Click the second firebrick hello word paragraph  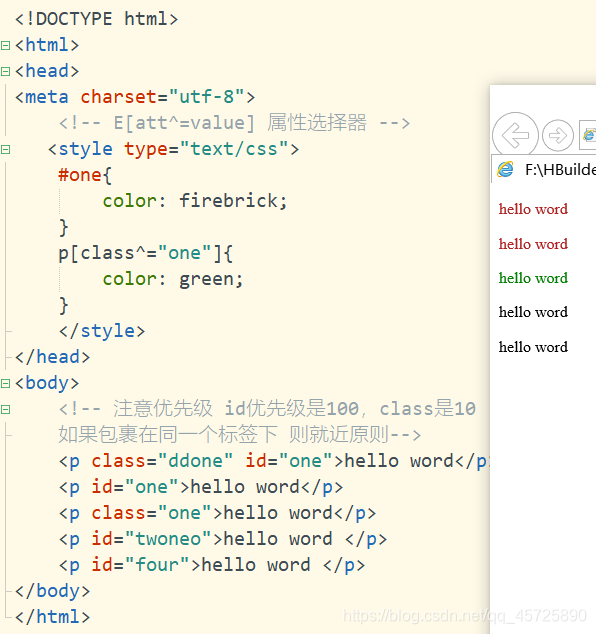(533, 244)
